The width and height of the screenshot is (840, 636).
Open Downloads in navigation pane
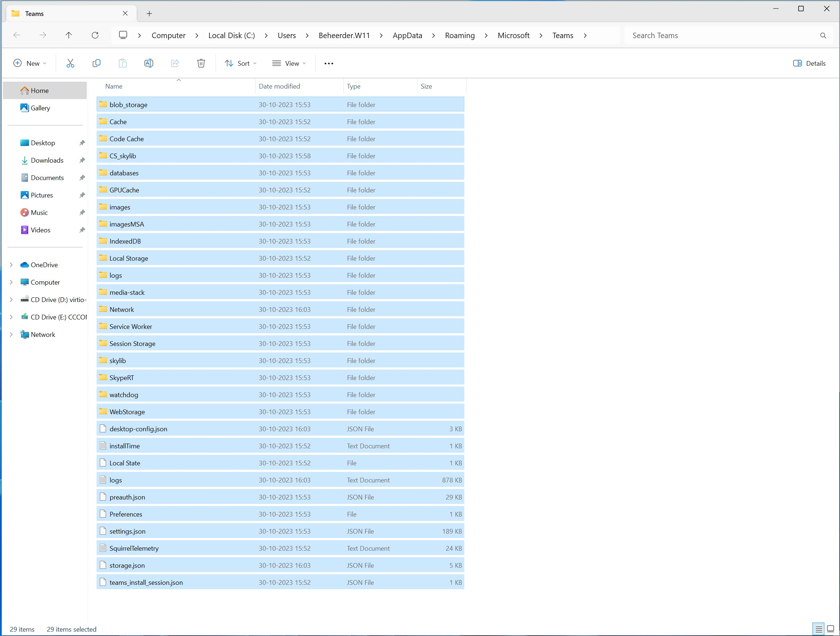pos(45,160)
